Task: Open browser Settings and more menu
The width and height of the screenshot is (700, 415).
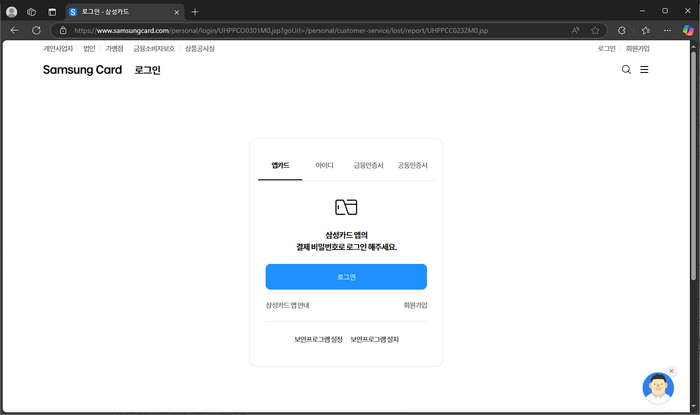Action: click(667, 30)
